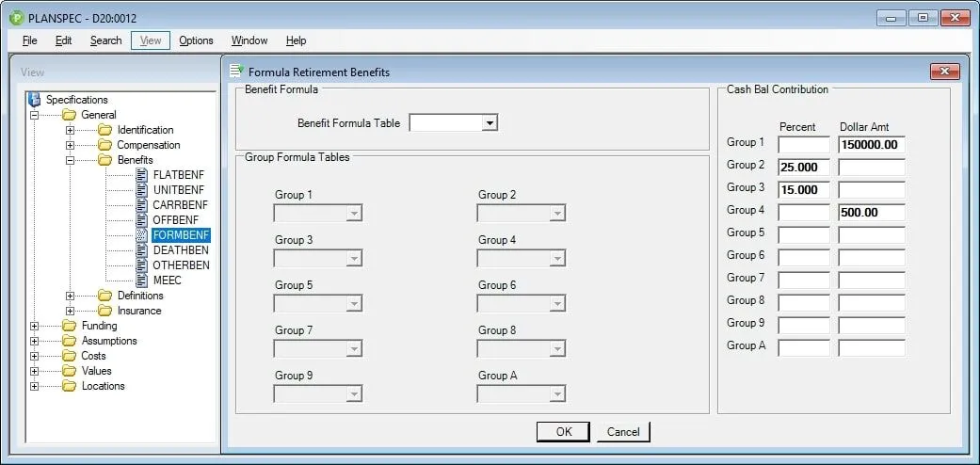Expand the Funding tree node
Image resolution: width=980 pixels, height=465 pixels.
tap(34, 326)
